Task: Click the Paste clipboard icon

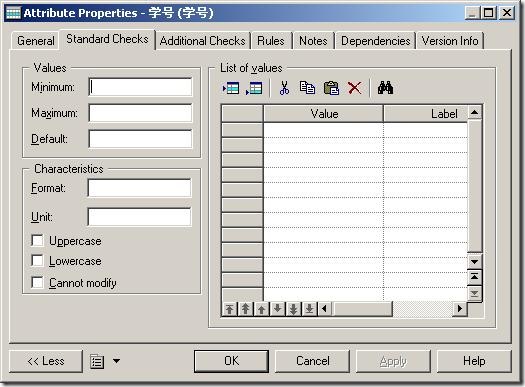Action: pyautogui.click(x=331, y=88)
